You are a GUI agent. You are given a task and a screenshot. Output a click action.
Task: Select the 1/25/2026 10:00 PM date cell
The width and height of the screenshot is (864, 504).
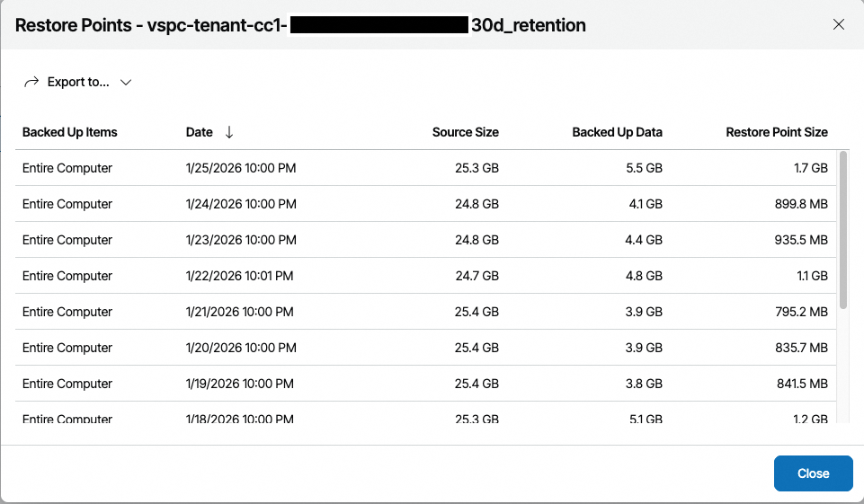241,168
